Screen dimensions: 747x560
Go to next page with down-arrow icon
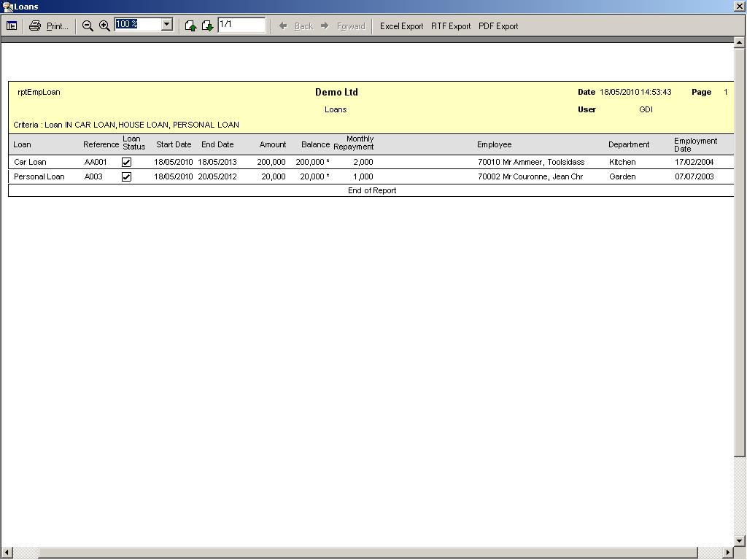(x=207, y=26)
